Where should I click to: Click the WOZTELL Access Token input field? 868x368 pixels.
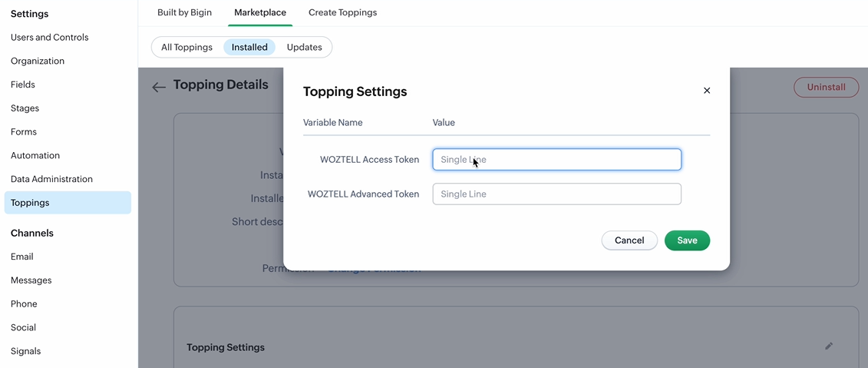[x=556, y=160]
